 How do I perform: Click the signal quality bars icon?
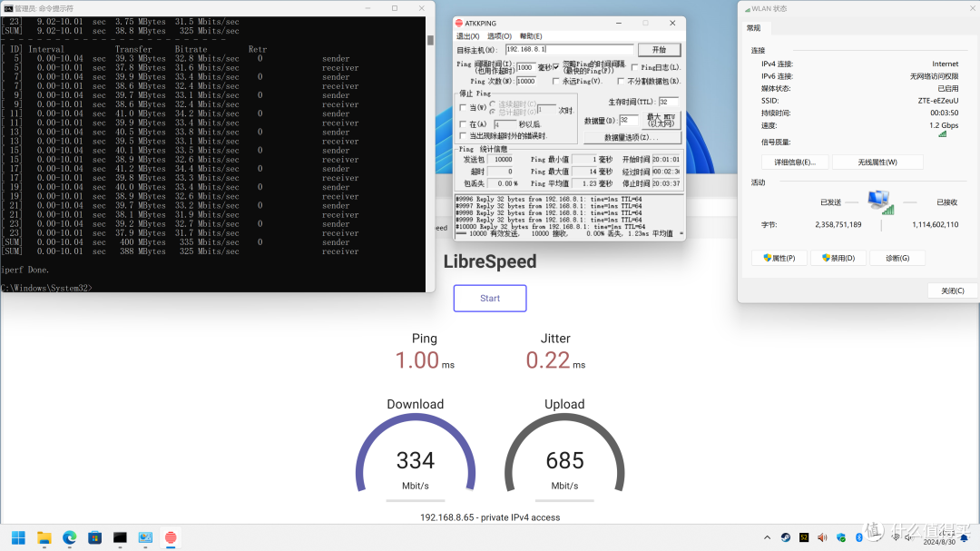(943, 133)
